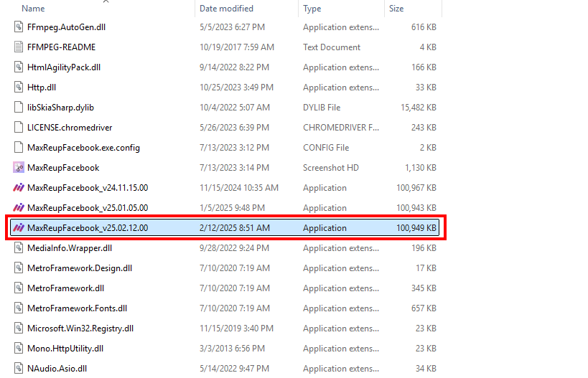
Task: Click the MaxReupFacebook_v25.02.12.00 app icon
Action: [x=19, y=228]
